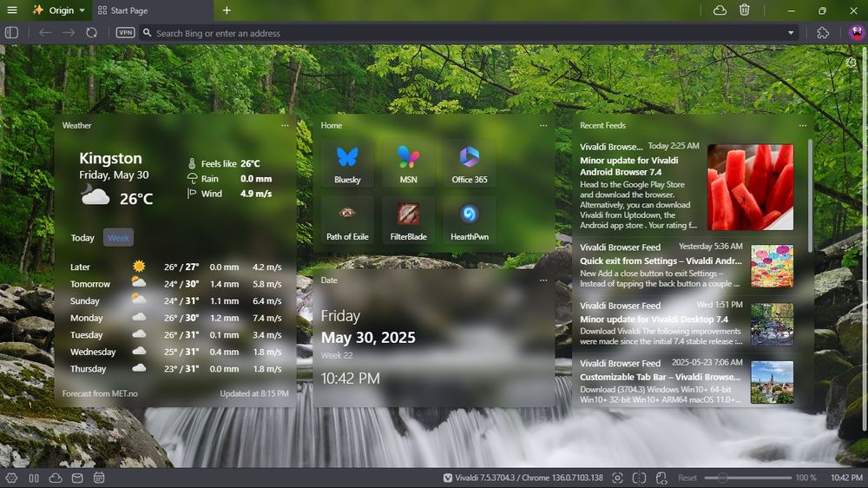Open Forecast from MET.no link

pyautogui.click(x=100, y=394)
